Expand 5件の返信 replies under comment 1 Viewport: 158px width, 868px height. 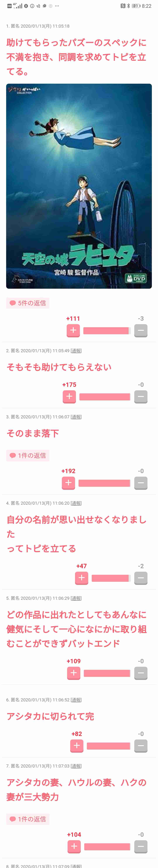(x=28, y=303)
